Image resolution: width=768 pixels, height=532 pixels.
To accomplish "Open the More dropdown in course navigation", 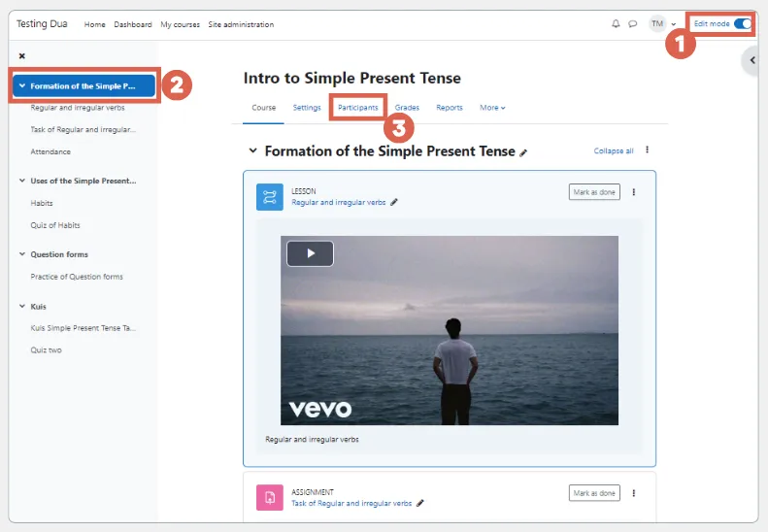I will tap(492, 108).
